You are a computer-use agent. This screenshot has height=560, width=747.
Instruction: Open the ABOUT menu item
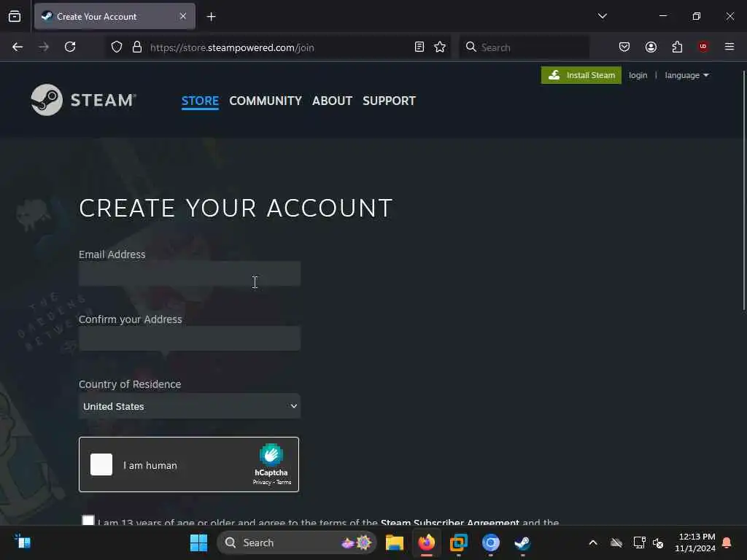pos(332,101)
